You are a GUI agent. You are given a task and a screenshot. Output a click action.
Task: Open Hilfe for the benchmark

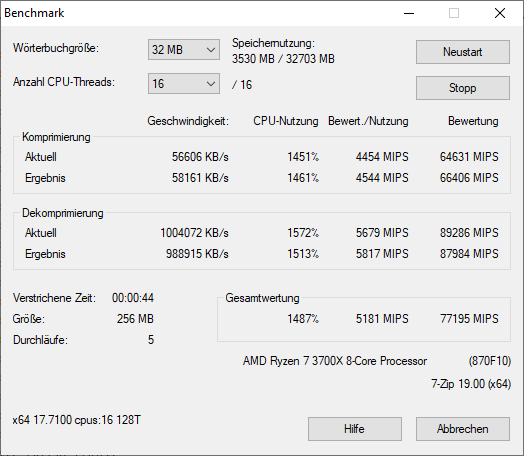click(355, 429)
